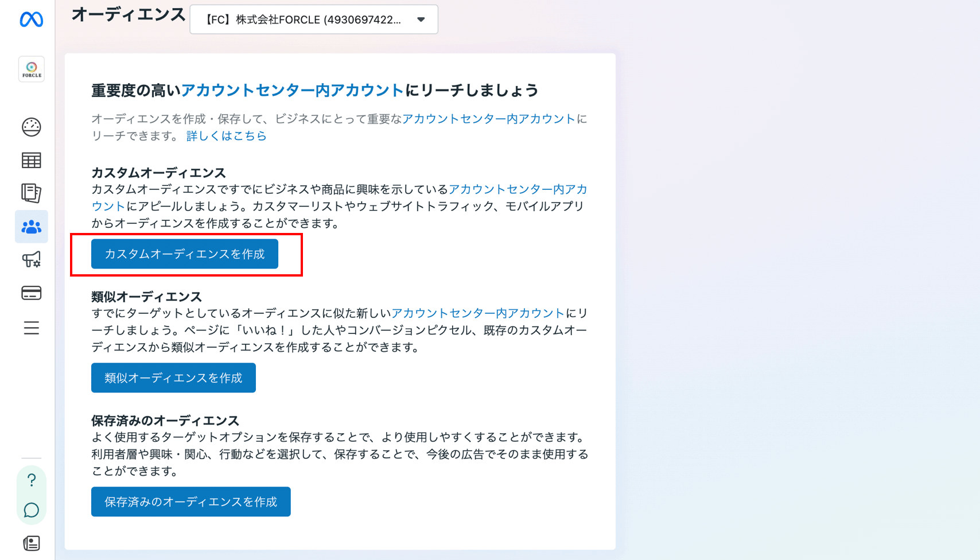Click the Help question mark icon

(32, 480)
